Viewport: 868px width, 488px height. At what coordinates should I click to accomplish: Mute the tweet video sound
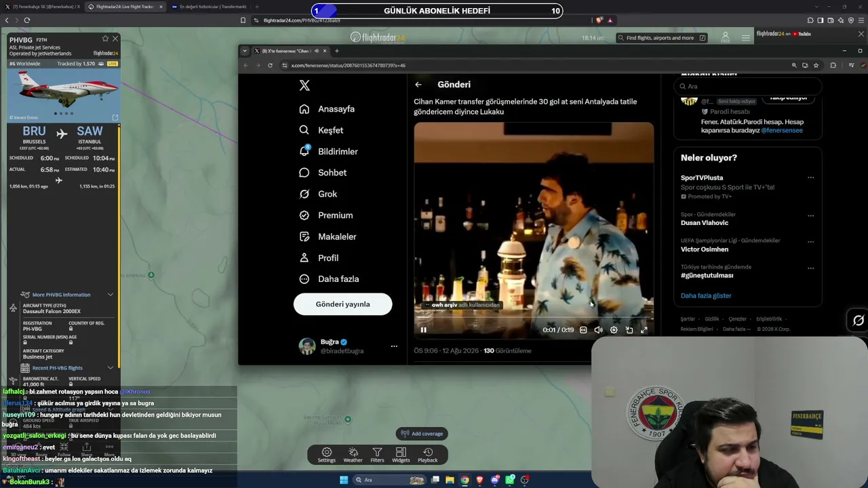(598, 330)
